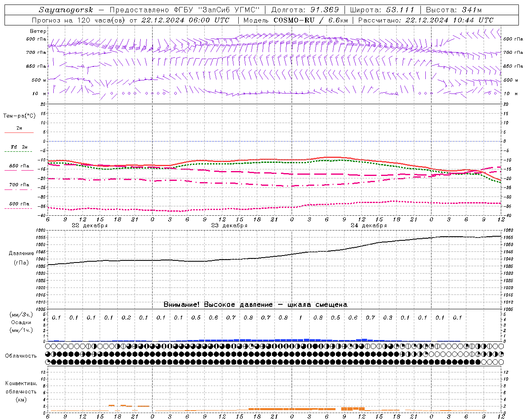Select the '24 декабря' date label
The width and height of the screenshot is (525, 420).
(369, 226)
